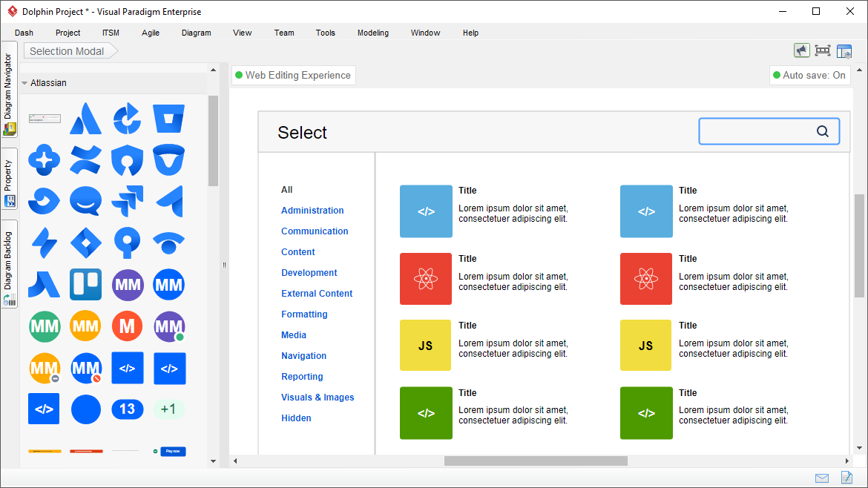Toggle the Web Editing Experience indicator
The height and width of the screenshot is (488, 868).
(293, 75)
